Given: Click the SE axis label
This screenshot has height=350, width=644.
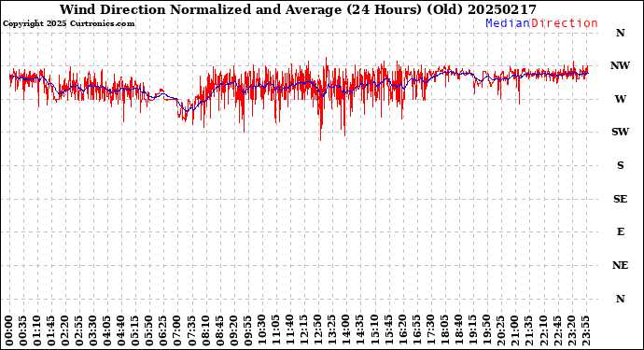Looking at the screenshot, I should [x=620, y=199].
